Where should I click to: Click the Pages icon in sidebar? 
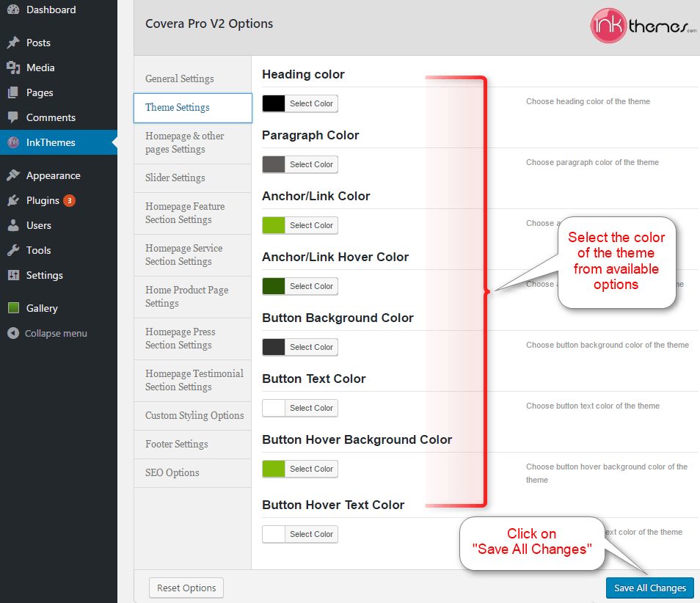pyautogui.click(x=13, y=92)
